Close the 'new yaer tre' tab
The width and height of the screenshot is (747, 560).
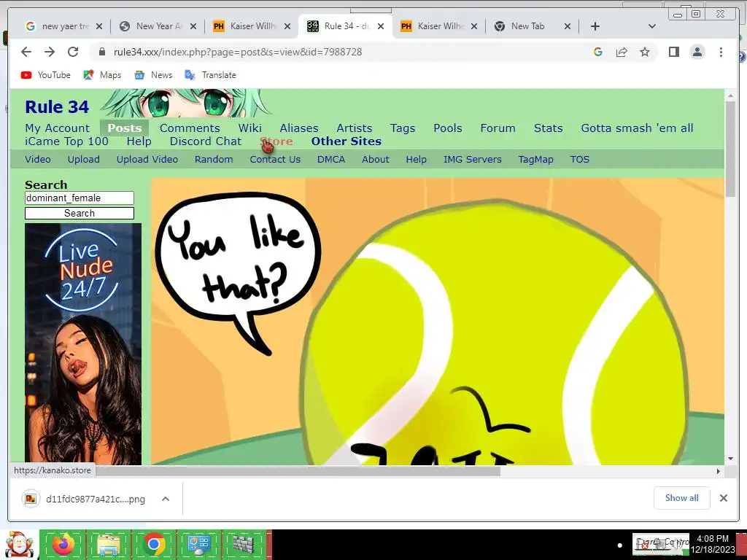(x=99, y=26)
